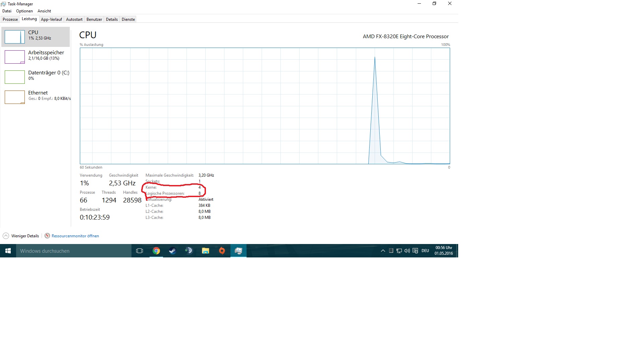Viewport: 644px width, 362px height.
Task: Click the Windows Start button
Action: [x=8, y=251]
